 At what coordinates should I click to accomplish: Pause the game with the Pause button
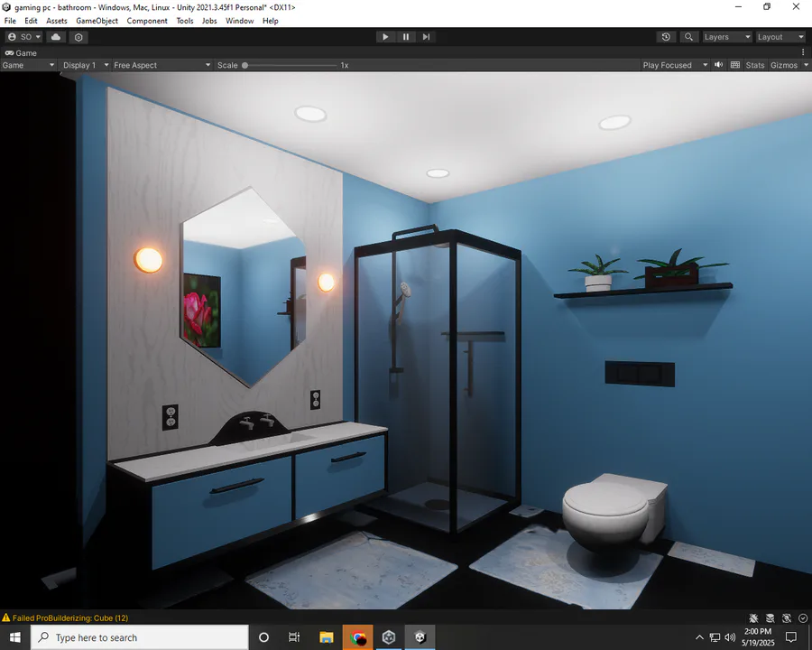coord(405,37)
